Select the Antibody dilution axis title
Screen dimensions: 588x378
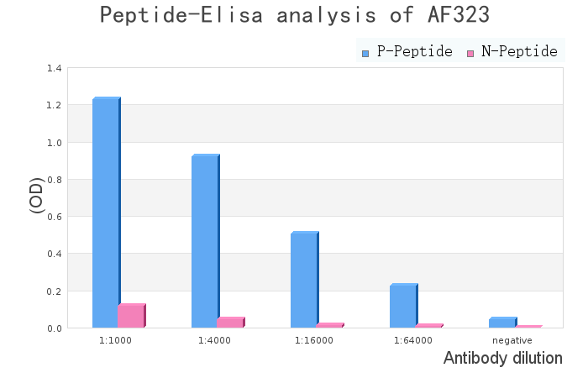pyautogui.click(x=502, y=359)
